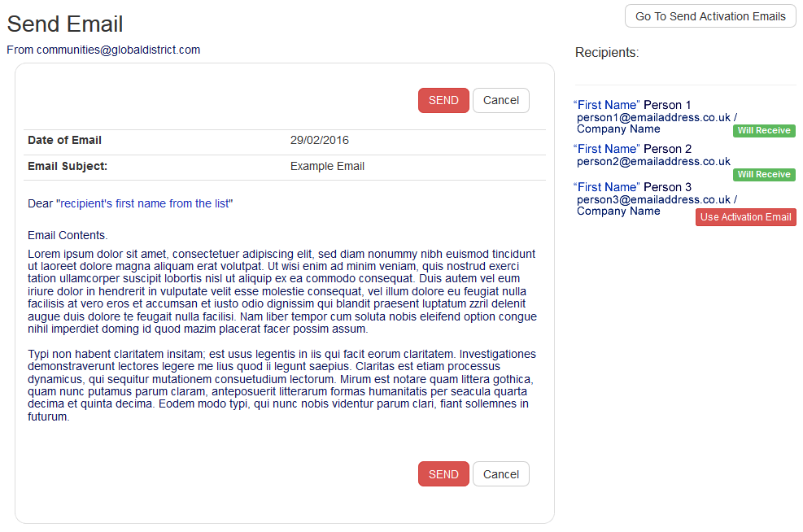Click Use Activation Email for Person 3
This screenshot has height=532, width=803.
point(745,217)
